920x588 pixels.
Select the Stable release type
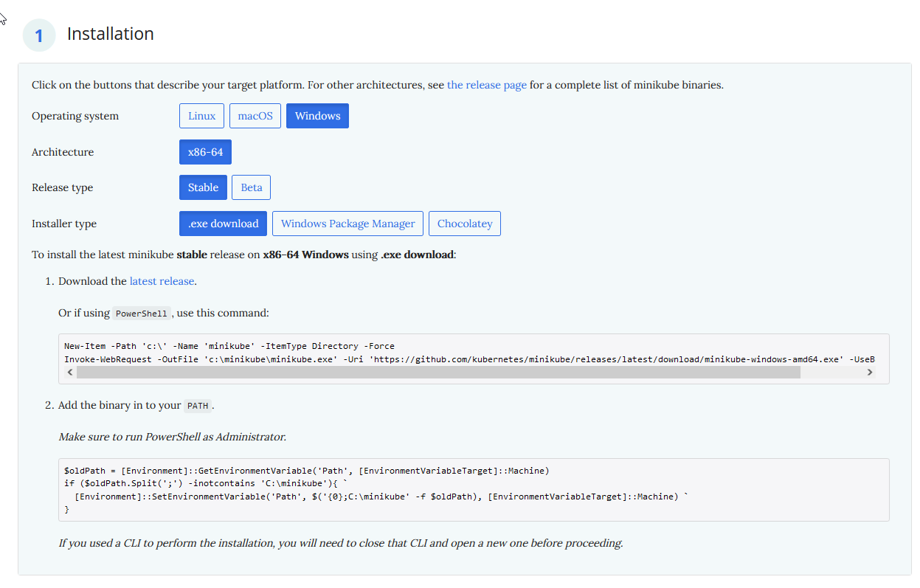203,187
